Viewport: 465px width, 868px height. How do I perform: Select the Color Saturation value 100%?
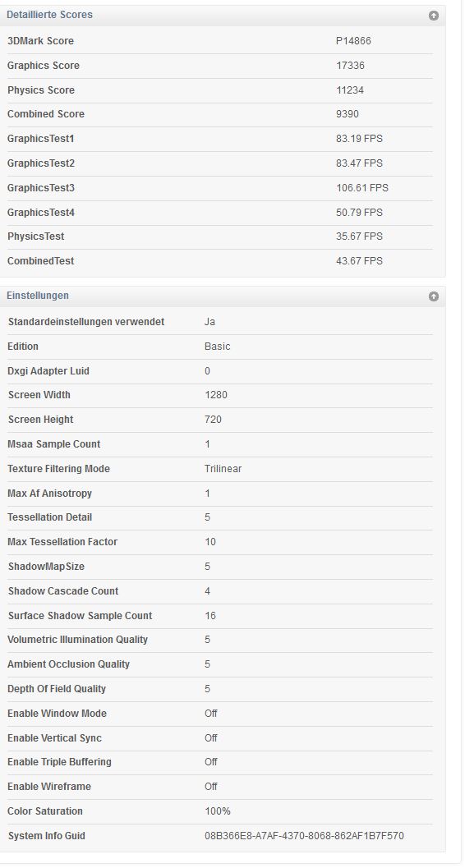coord(218,811)
